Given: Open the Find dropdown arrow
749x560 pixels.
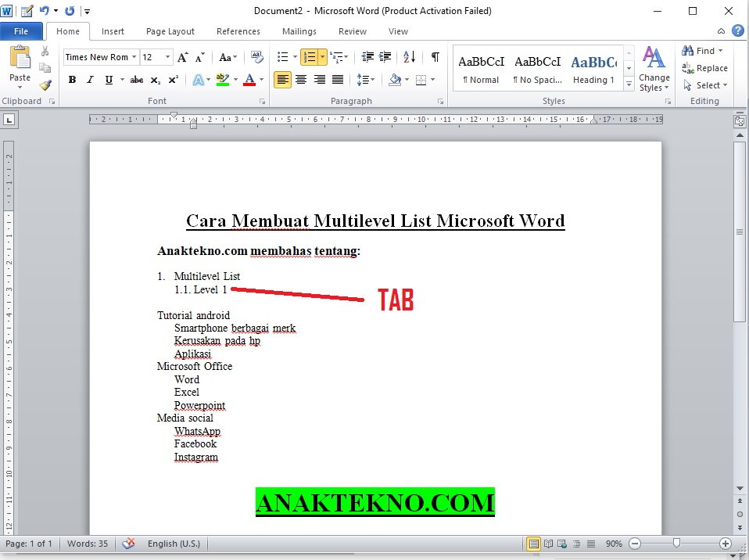Looking at the screenshot, I should point(720,51).
